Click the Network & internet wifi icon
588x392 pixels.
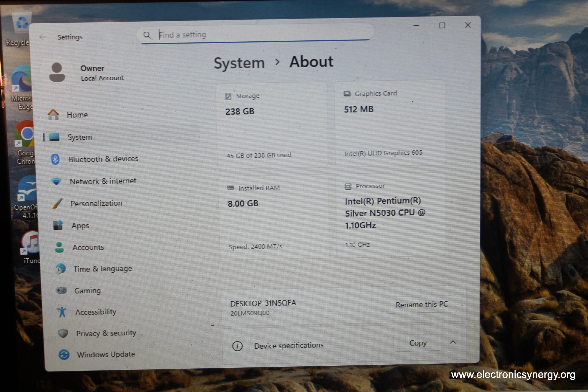[56, 181]
